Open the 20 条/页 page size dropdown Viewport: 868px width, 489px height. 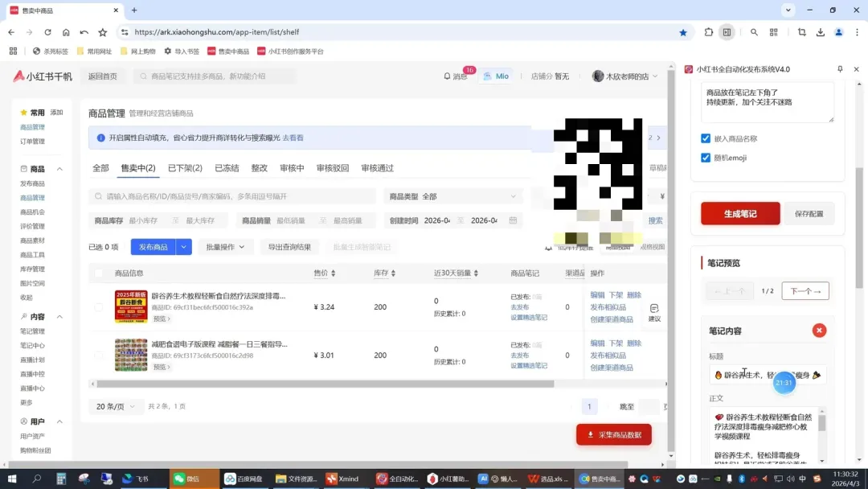pos(115,406)
